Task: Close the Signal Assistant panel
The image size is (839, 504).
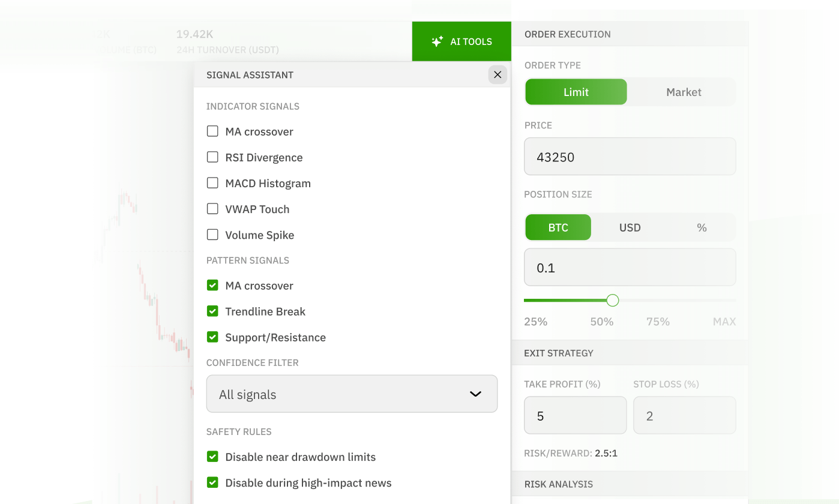Action: tap(498, 75)
